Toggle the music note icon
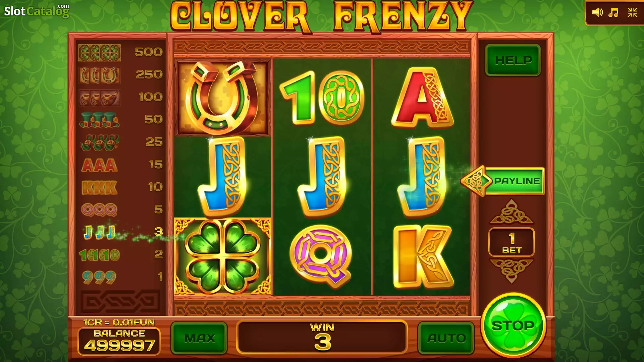 tap(613, 13)
